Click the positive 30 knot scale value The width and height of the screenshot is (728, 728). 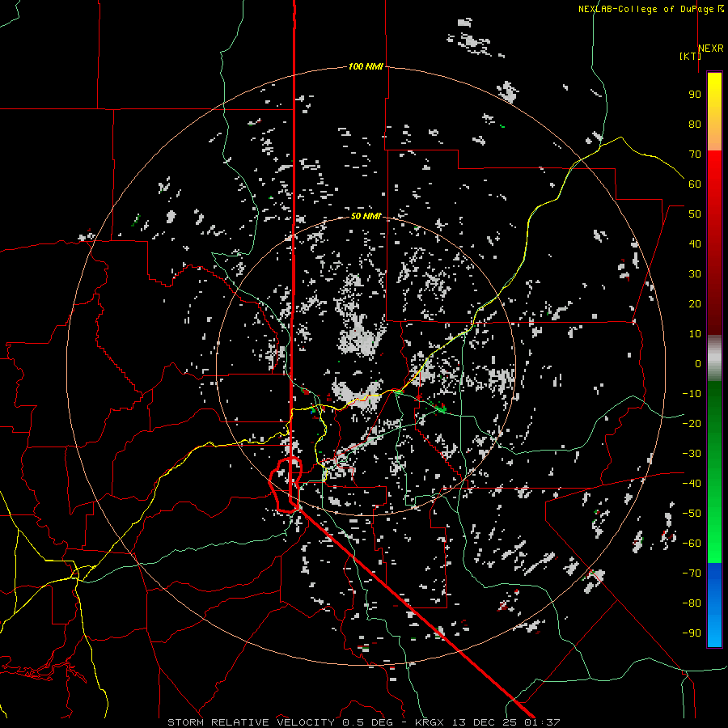pyautogui.click(x=695, y=274)
